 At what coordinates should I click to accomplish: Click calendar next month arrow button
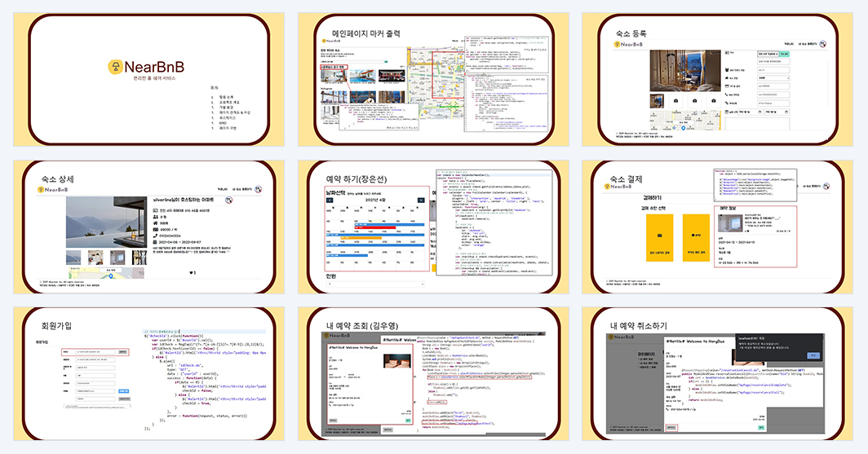click(x=421, y=201)
